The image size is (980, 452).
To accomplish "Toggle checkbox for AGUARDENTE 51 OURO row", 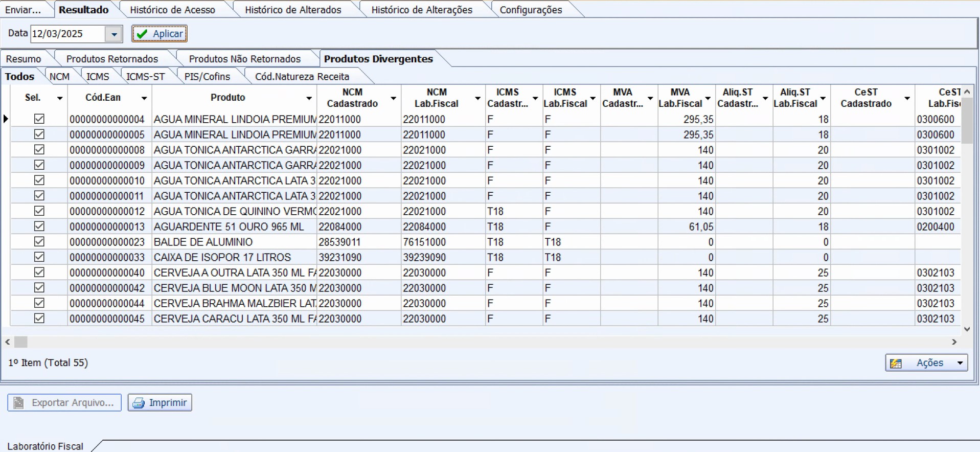I will point(39,227).
